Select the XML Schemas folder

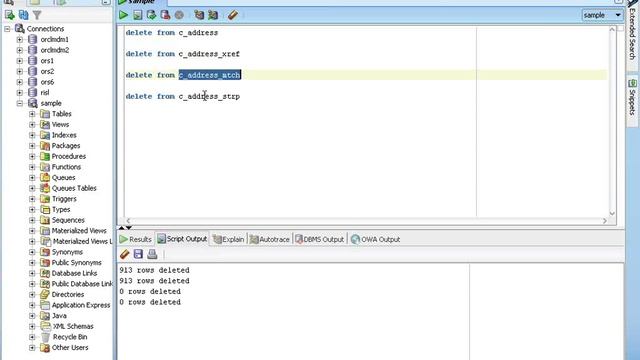[x=73, y=326]
